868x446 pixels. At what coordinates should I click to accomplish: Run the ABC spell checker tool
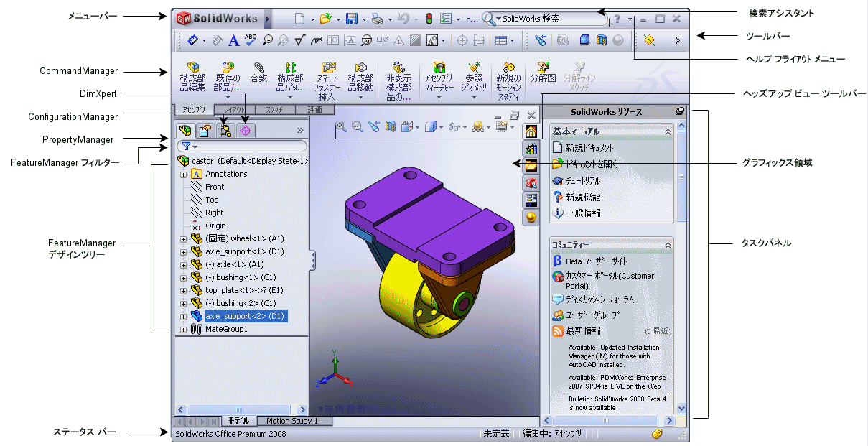point(250,40)
